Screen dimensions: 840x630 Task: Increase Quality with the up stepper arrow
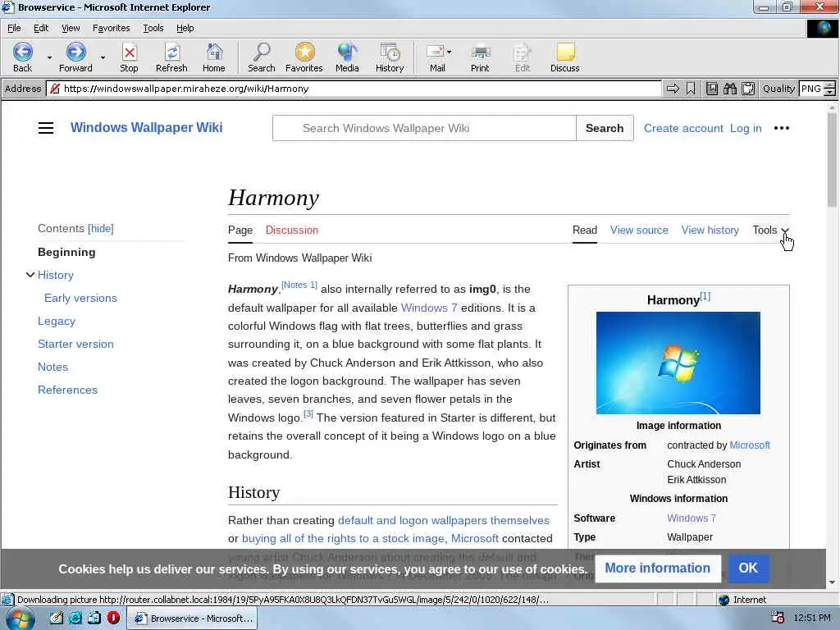830,84
